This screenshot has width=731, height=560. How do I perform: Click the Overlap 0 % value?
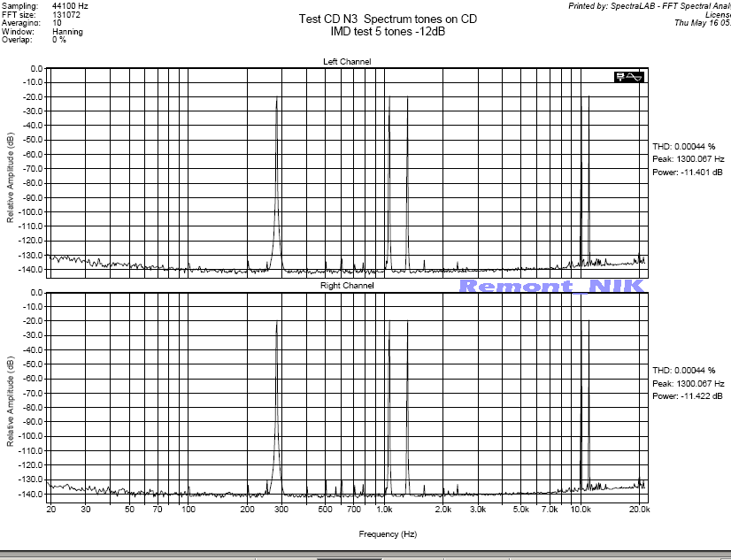(59, 40)
